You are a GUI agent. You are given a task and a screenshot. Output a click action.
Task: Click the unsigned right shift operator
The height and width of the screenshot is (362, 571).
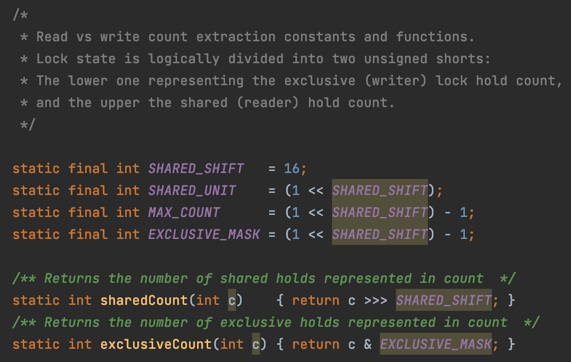376,300
